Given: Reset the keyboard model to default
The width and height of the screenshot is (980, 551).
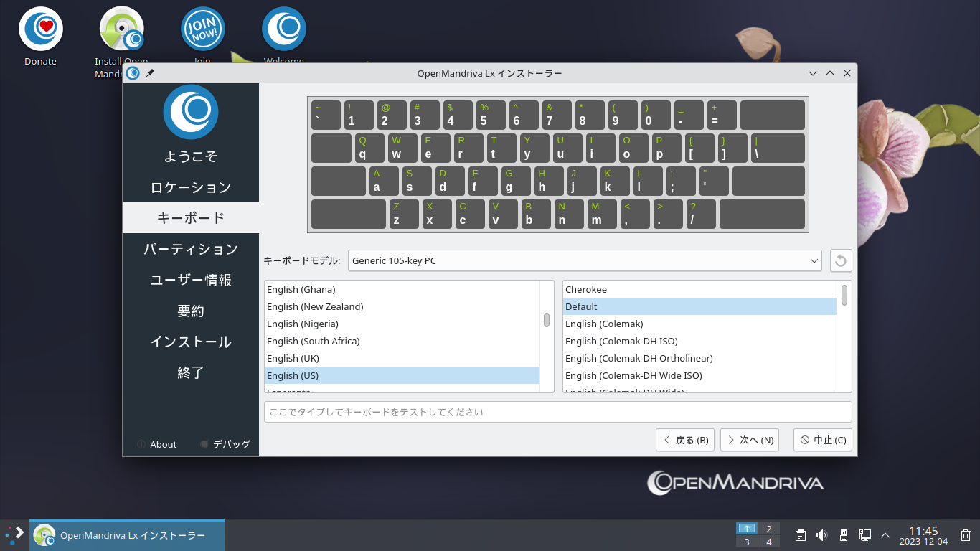Looking at the screenshot, I should (841, 260).
